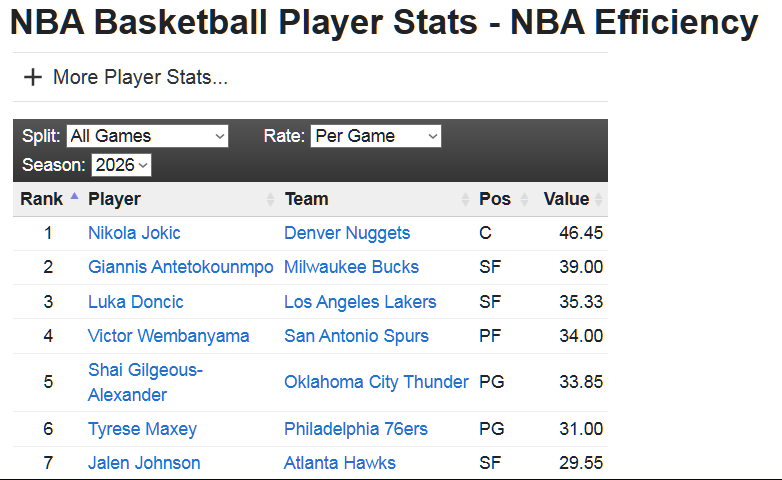
Task: Open Jalen Johnson player link
Action: click(x=144, y=463)
